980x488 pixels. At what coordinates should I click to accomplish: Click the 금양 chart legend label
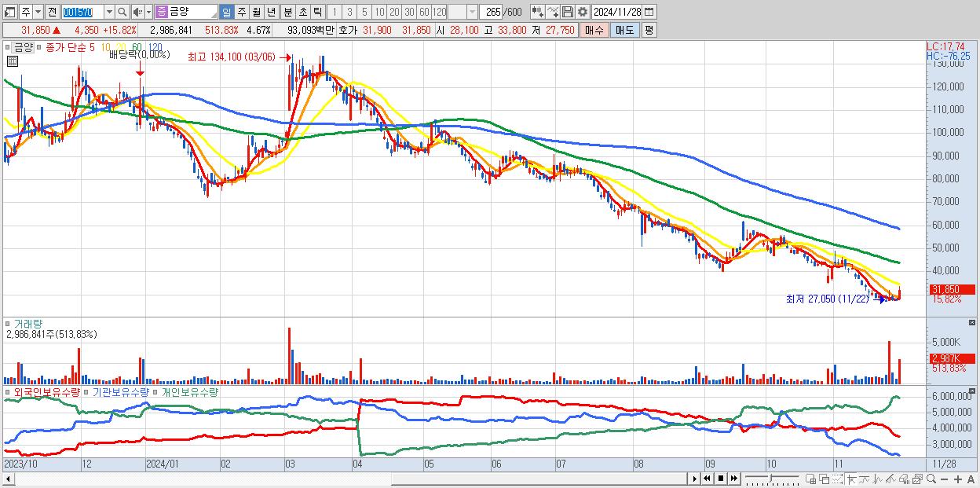coord(23,47)
